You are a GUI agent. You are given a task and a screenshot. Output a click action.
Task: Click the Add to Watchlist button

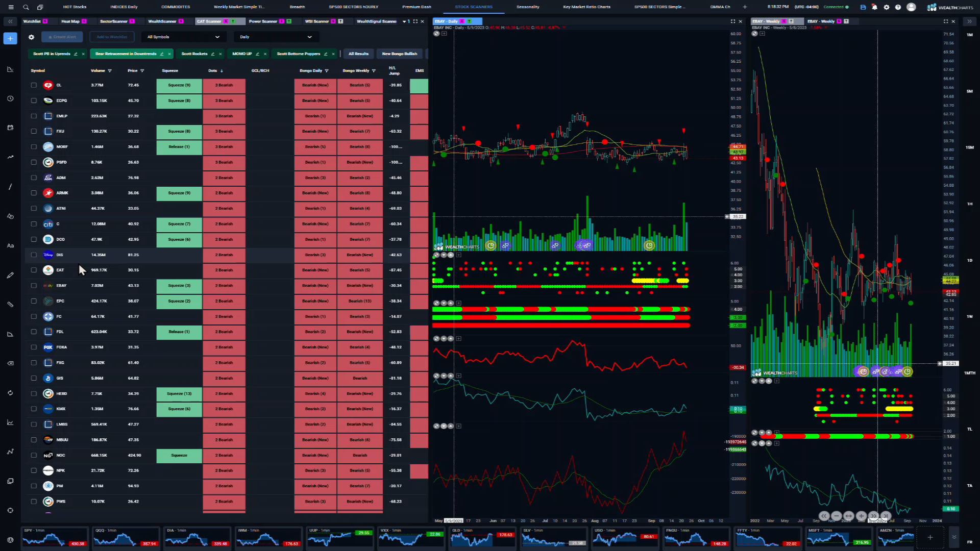pos(112,37)
